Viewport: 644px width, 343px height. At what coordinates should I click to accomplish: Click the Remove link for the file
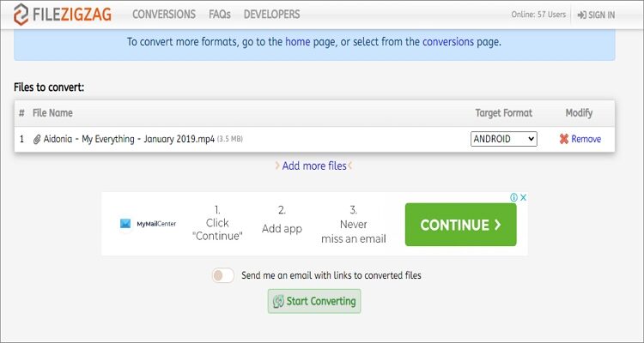coord(586,139)
